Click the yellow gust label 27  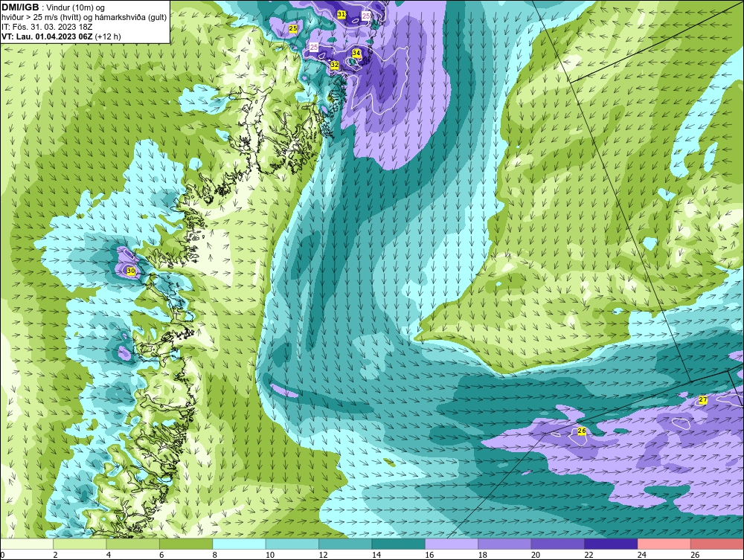coord(703,399)
